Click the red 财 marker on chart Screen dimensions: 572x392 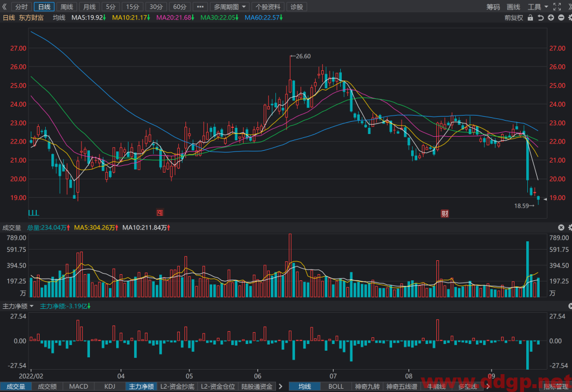coord(445,214)
